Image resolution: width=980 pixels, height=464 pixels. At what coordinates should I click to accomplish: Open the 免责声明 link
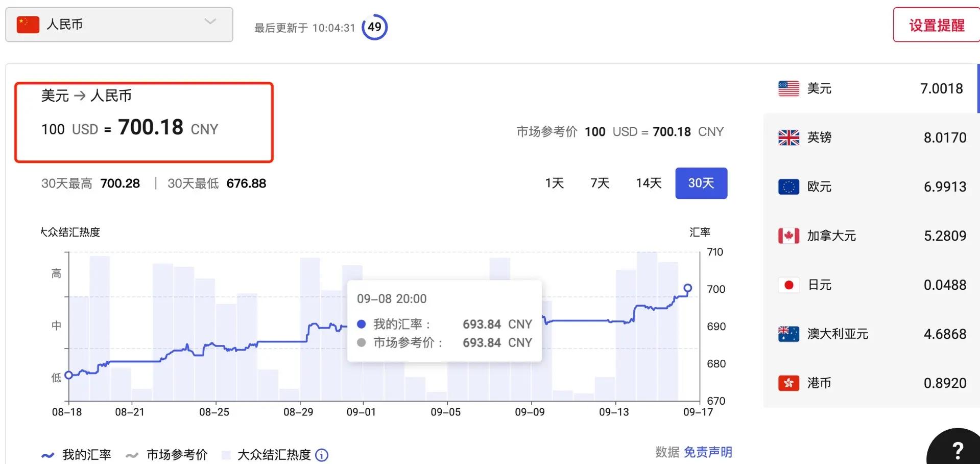click(x=708, y=452)
